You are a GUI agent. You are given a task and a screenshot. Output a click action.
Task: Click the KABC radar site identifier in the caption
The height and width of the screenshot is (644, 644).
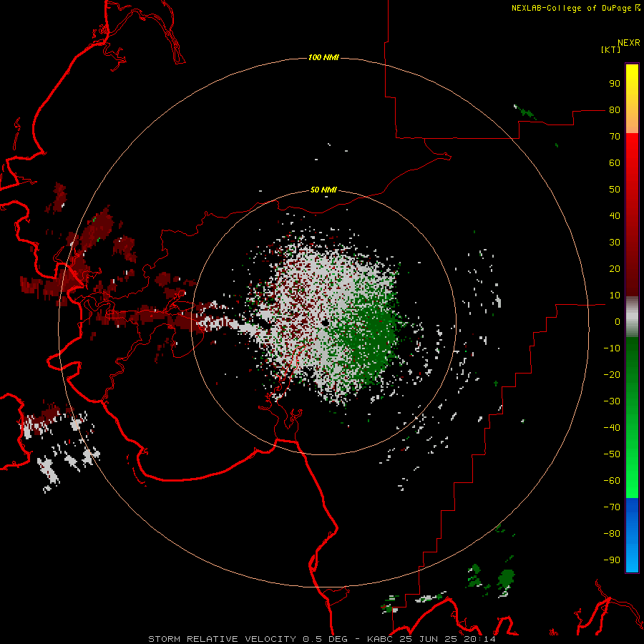pyautogui.click(x=381, y=639)
